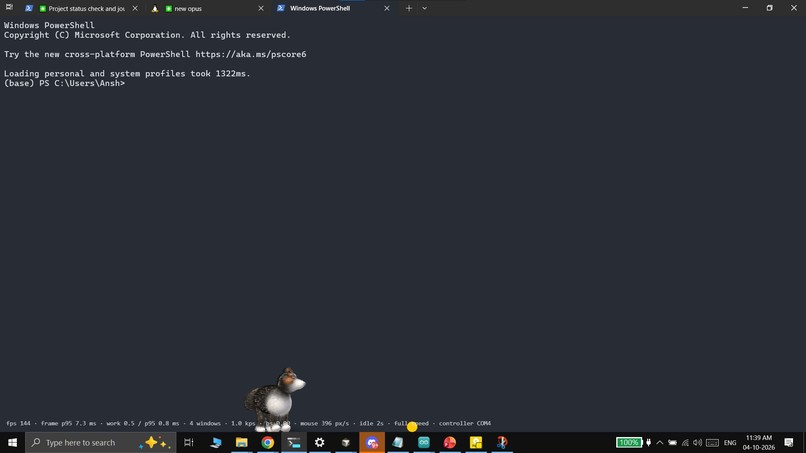This screenshot has height=453, width=806.
Task: Switch to the 'Project status check' tab
Action: point(81,8)
